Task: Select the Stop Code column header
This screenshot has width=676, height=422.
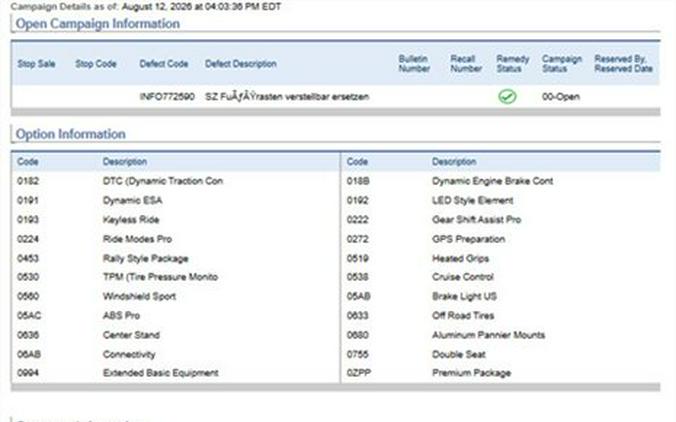Action: (x=96, y=64)
